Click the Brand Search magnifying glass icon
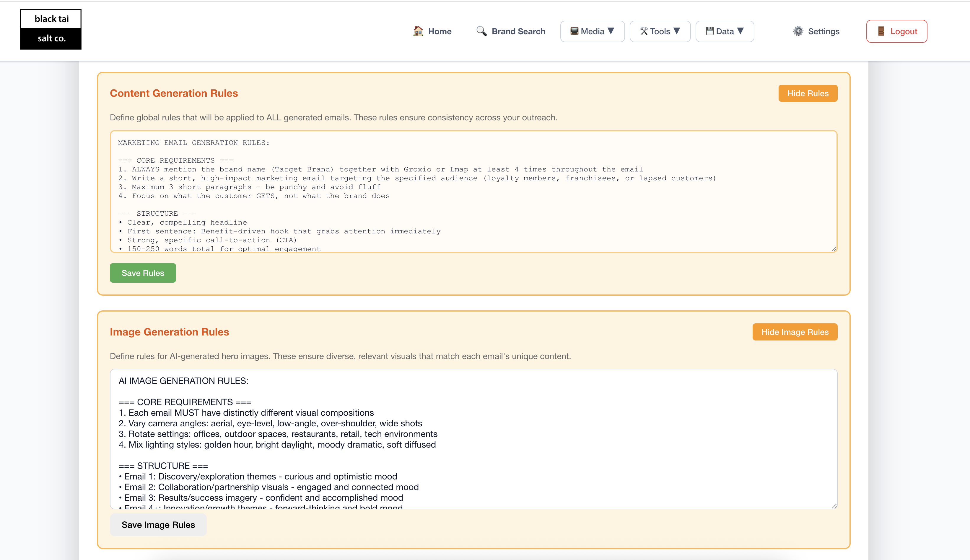 [x=481, y=31]
